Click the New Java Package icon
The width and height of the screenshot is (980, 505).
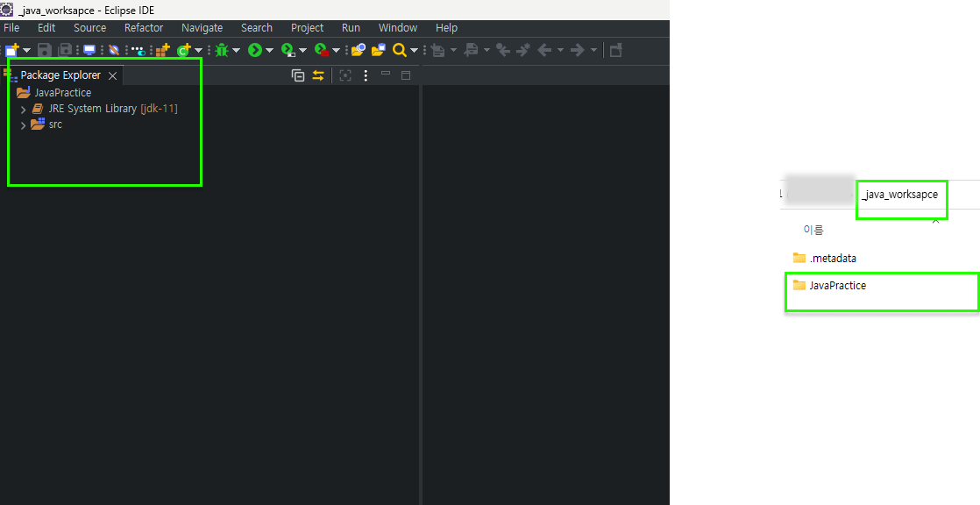[162, 50]
